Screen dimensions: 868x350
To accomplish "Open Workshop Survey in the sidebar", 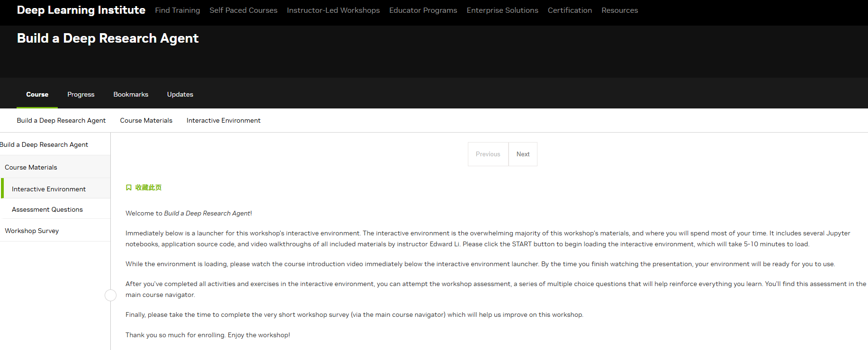I will (x=55, y=231).
